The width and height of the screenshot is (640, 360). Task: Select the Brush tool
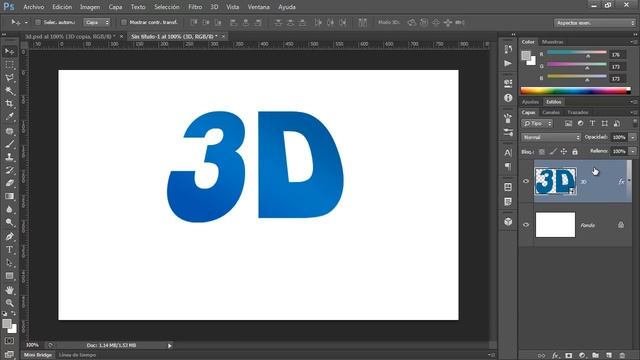point(9,144)
